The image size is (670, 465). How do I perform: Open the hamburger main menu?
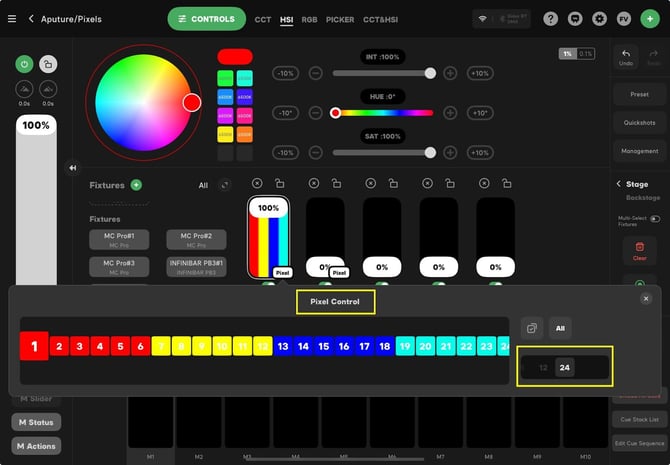(x=12, y=19)
